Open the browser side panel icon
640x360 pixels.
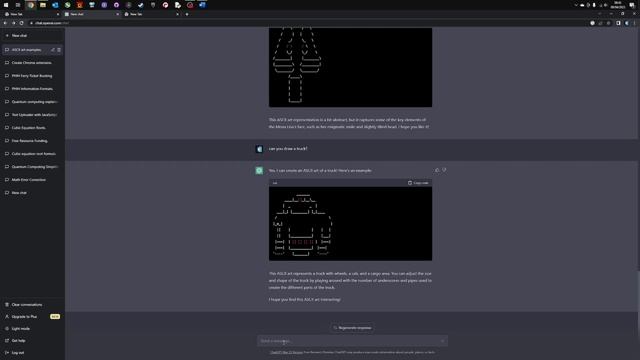click(618, 23)
